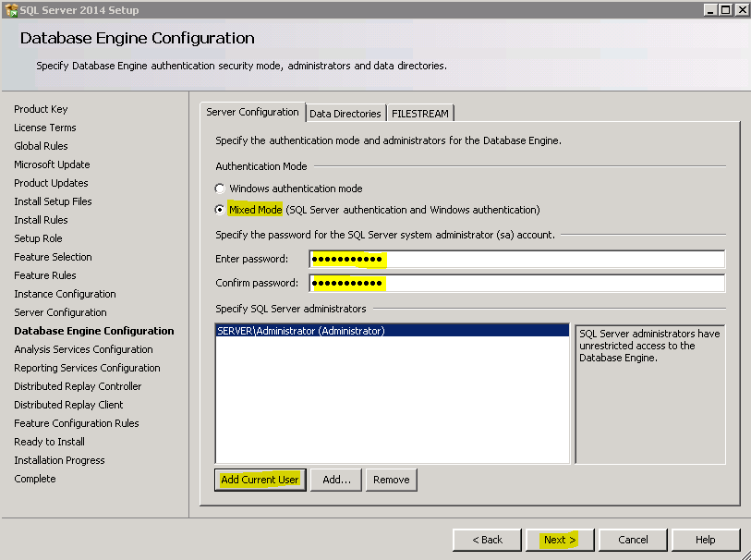Click Product Updates step
Screen dimensions: 751x560
[51, 183]
